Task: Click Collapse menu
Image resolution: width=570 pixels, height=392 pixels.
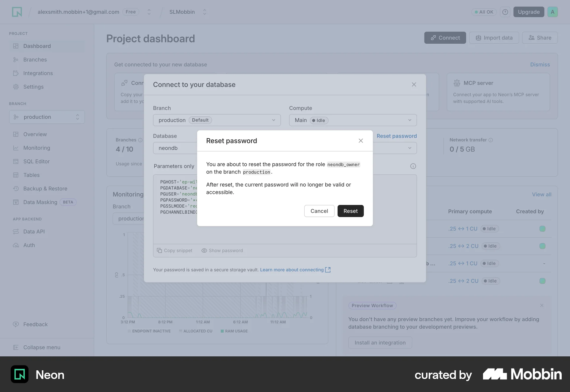Action: tap(37, 347)
